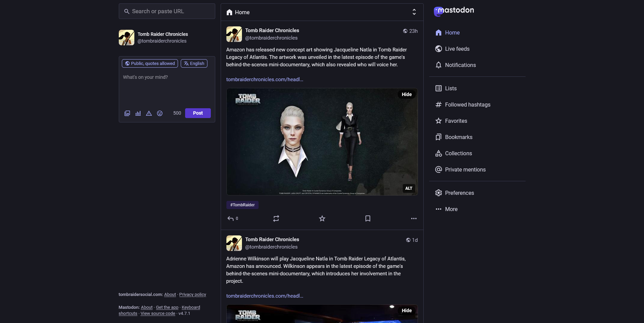Hide the image on Adrienne Wilkinson post
Viewport: 644px width, 323px height.
[407, 310]
